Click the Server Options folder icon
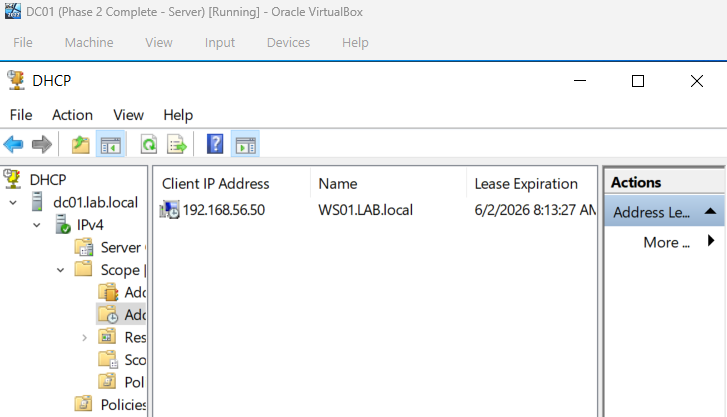The height and width of the screenshot is (417, 727). (x=84, y=247)
